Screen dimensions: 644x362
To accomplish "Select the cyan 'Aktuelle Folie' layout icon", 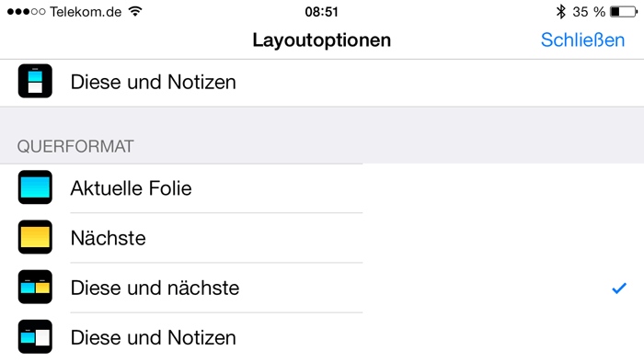I will (x=35, y=187).
